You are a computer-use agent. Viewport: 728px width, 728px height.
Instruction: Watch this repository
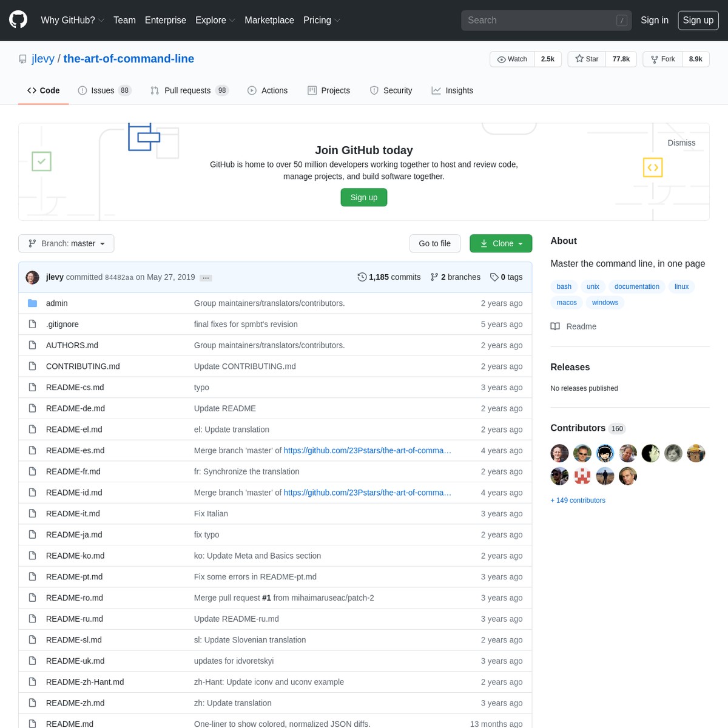coord(512,59)
